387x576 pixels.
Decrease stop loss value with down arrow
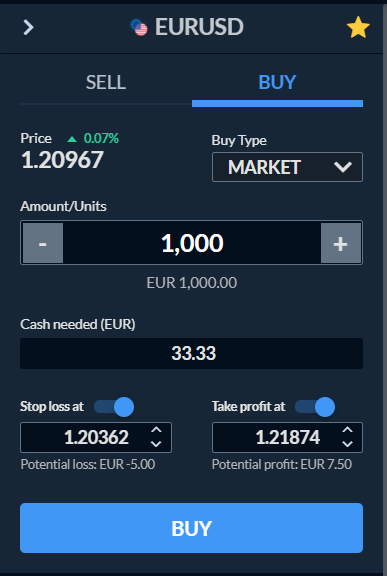[156, 444]
